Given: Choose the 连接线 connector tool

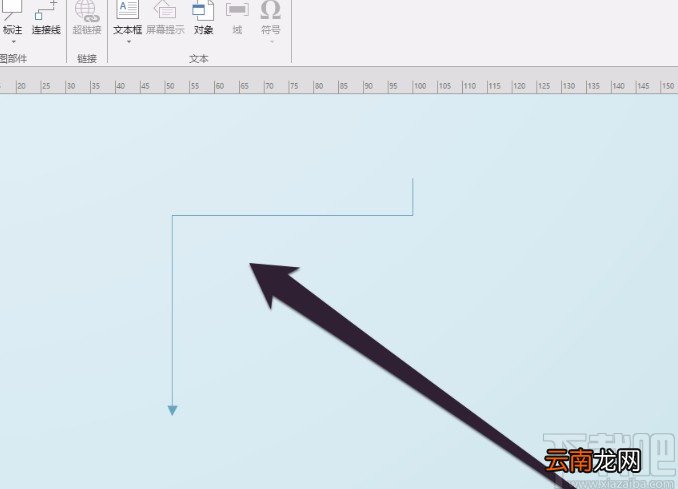Looking at the screenshot, I should click(46, 18).
